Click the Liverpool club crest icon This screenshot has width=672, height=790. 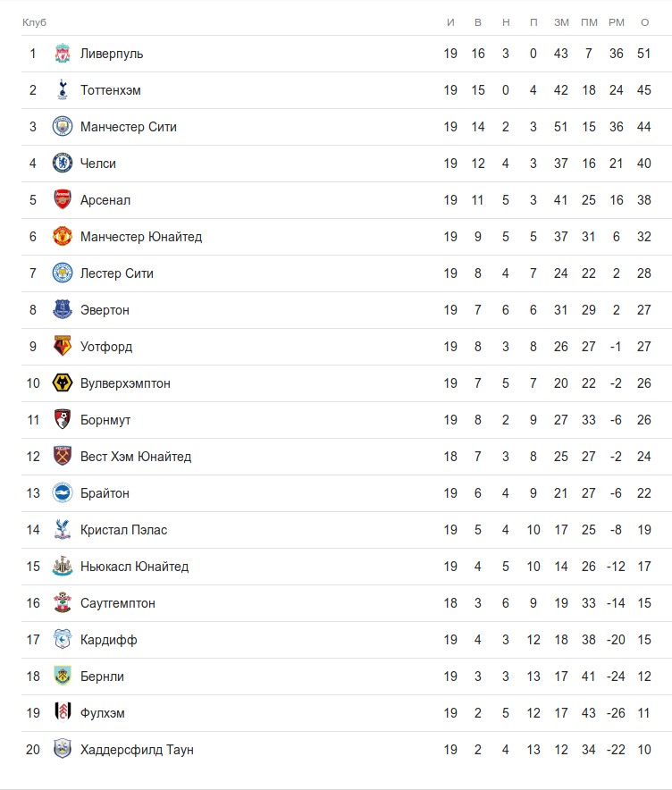point(62,54)
